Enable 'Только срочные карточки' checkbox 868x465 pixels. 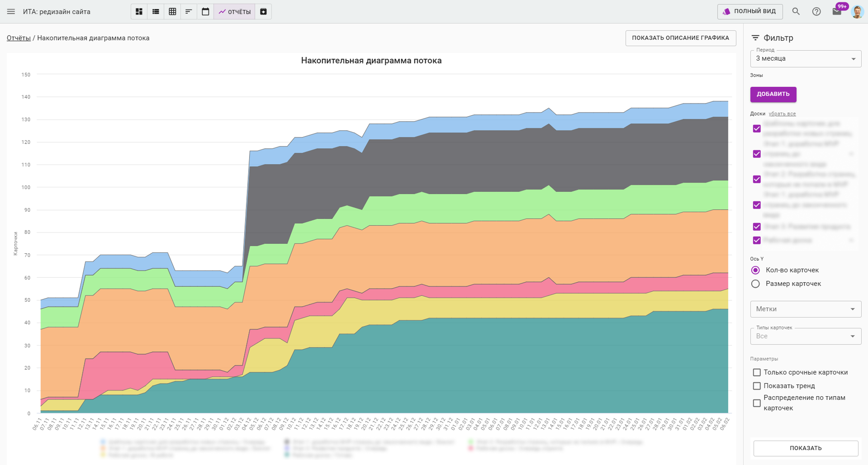pos(757,372)
